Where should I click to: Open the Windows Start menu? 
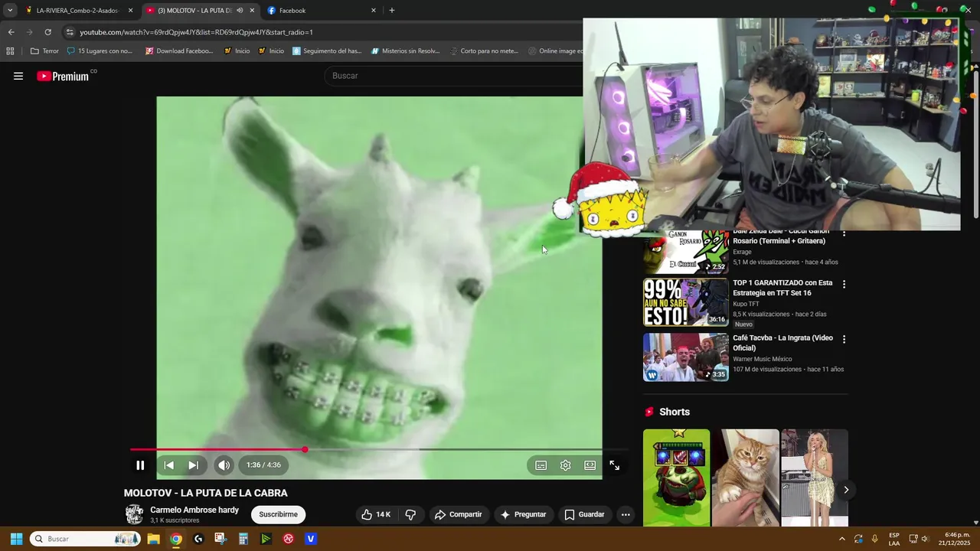pyautogui.click(x=16, y=539)
